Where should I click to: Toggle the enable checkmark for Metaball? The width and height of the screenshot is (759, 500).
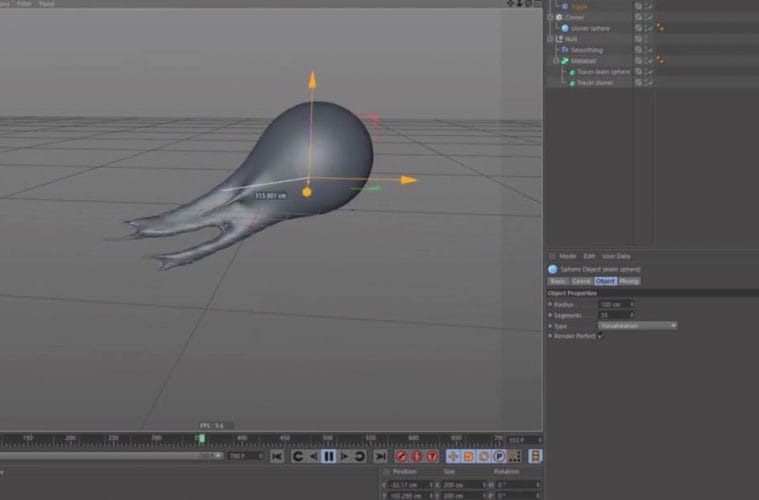click(649, 61)
